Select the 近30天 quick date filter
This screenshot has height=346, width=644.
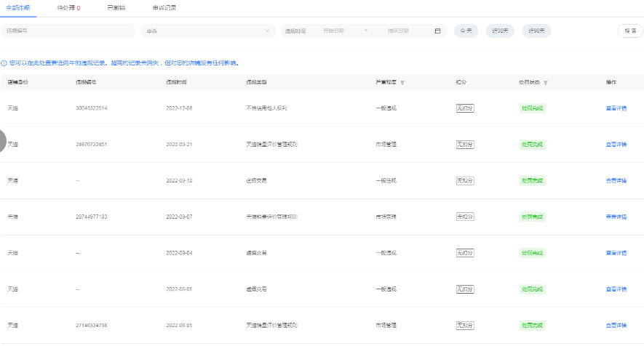tap(500, 31)
